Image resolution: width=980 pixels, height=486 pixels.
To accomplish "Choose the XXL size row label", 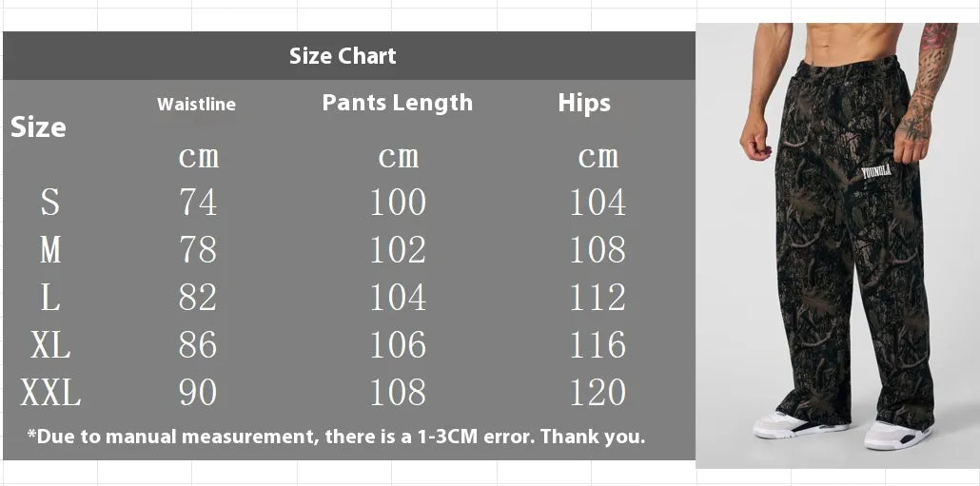I will point(50,393).
